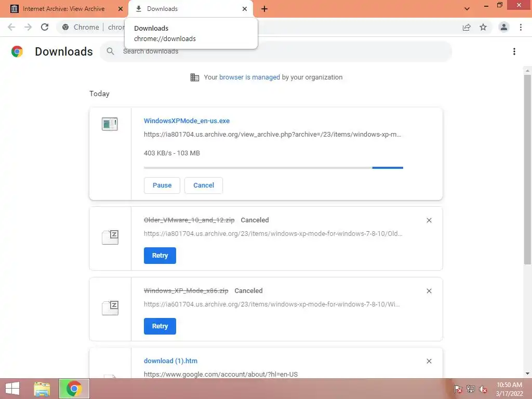532x399 pixels.
Task: Remove Windows_XP_Mode_x86.zip from the list
Action: pos(429,291)
